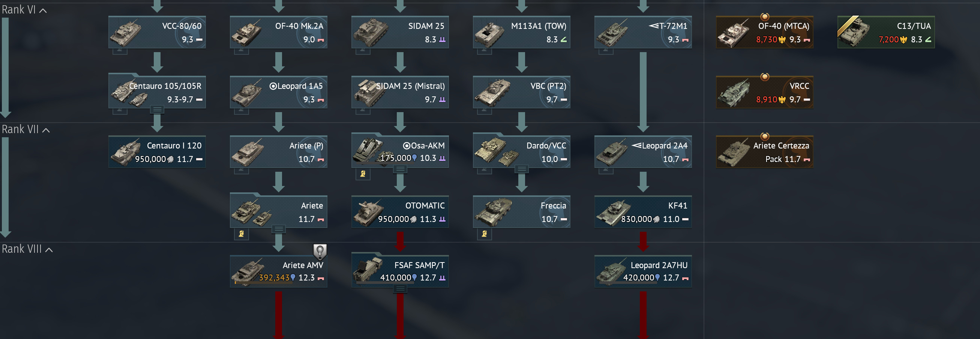
Task: Click the medal icon above OF-40 (MTCA)
Action: 765,17
